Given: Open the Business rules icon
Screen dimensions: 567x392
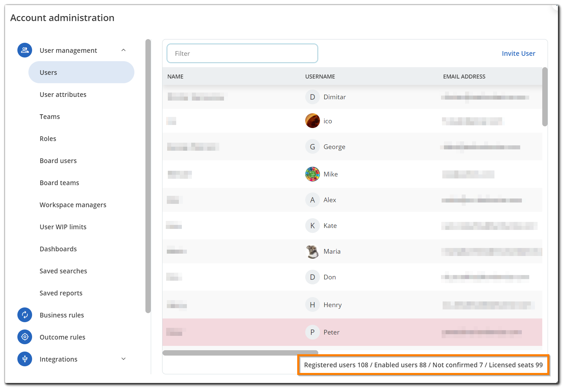Looking at the screenshot, I should 25,315.
